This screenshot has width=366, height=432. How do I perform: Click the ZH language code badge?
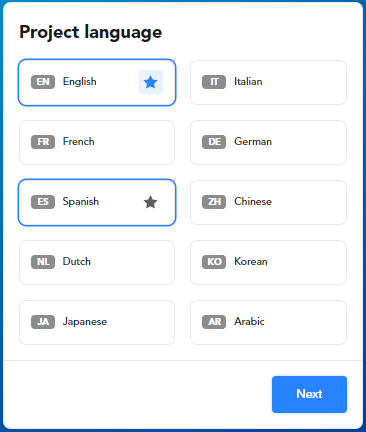(x=214, y=202)
